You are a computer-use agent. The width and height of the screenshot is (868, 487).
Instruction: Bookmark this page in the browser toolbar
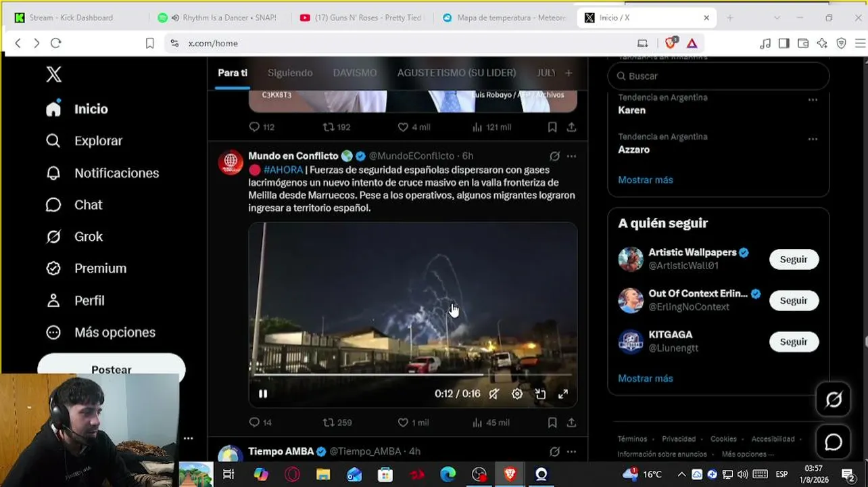click(x=150, y=43)
